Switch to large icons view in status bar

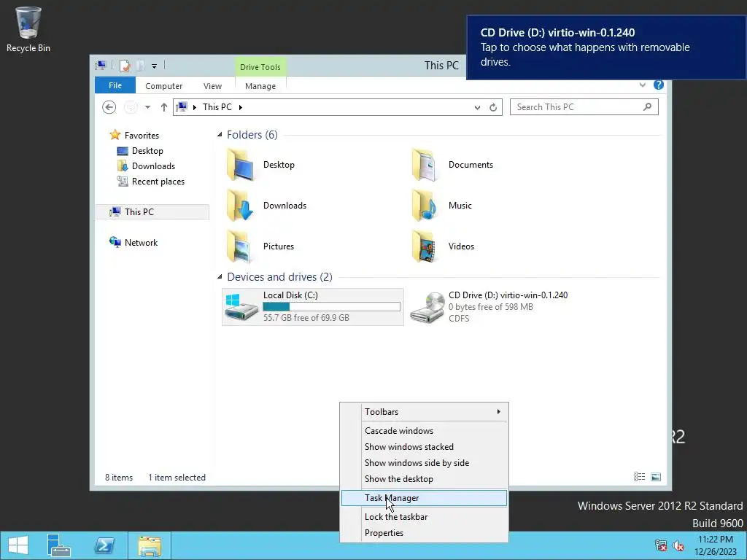(x=656, y=477)
